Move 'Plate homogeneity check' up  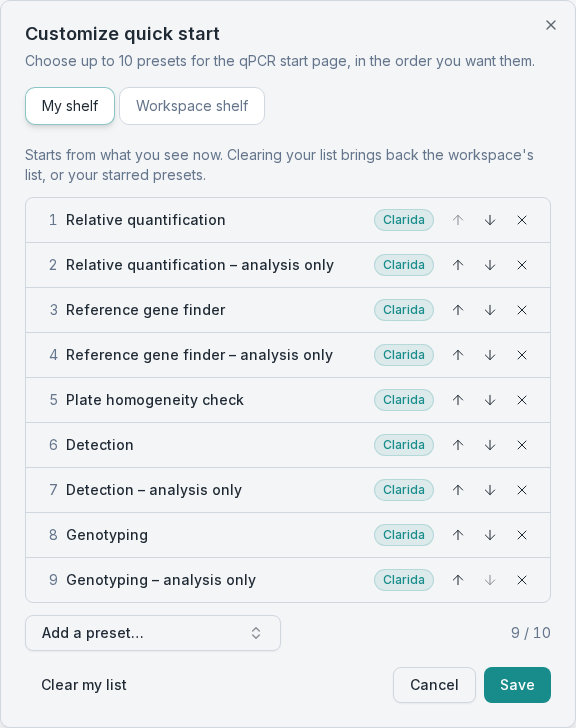458,400
